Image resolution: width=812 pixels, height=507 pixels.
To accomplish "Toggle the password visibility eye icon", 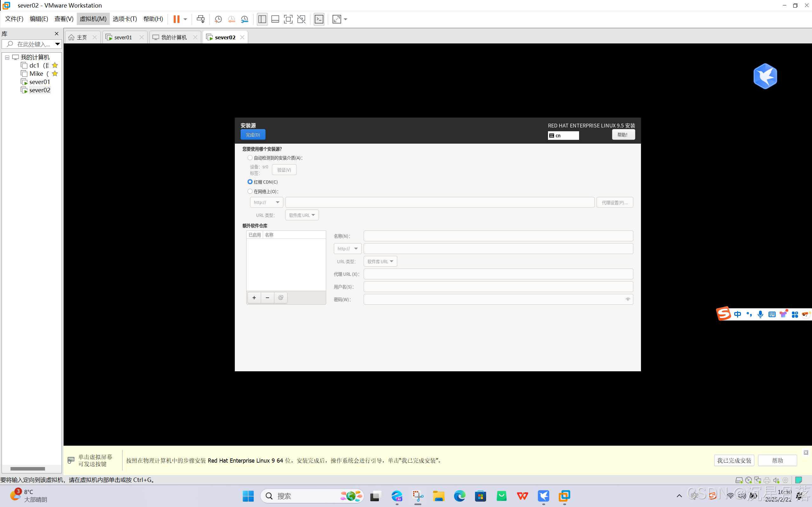I will 627,299.
